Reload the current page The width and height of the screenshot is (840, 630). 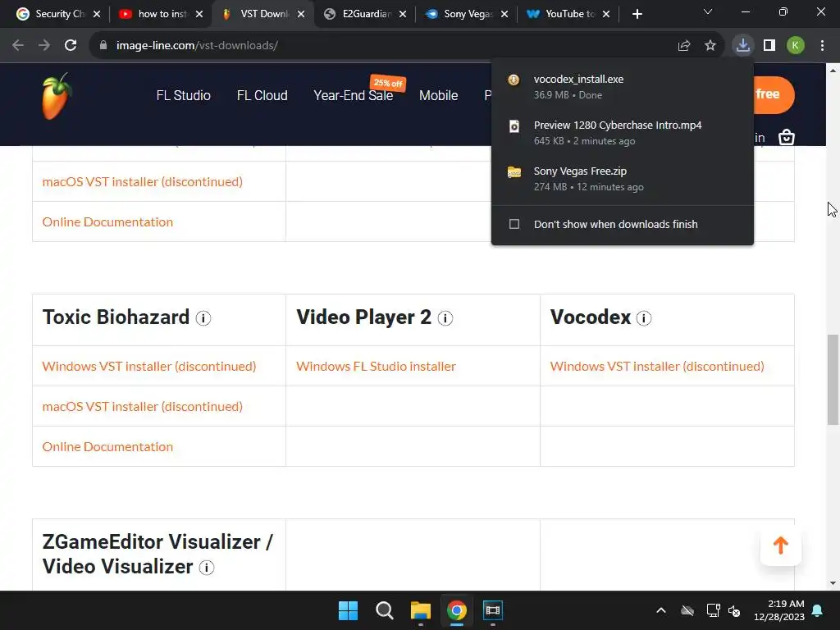coord(71,46)
